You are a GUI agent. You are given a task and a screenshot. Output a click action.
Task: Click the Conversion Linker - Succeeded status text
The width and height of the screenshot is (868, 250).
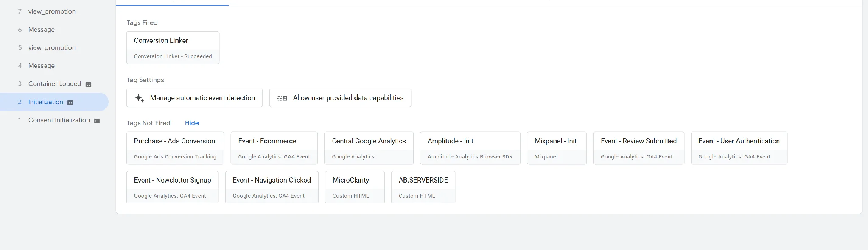(173, 56)
